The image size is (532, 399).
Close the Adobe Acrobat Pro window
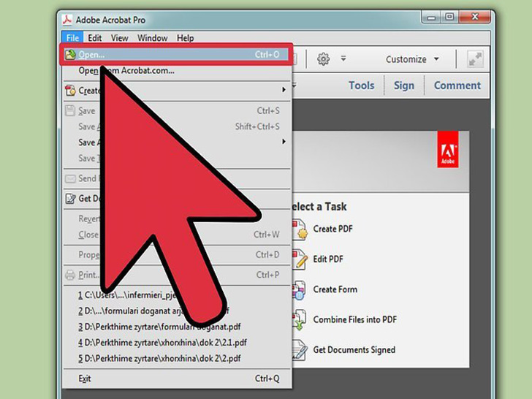click(x=475, y=17)
